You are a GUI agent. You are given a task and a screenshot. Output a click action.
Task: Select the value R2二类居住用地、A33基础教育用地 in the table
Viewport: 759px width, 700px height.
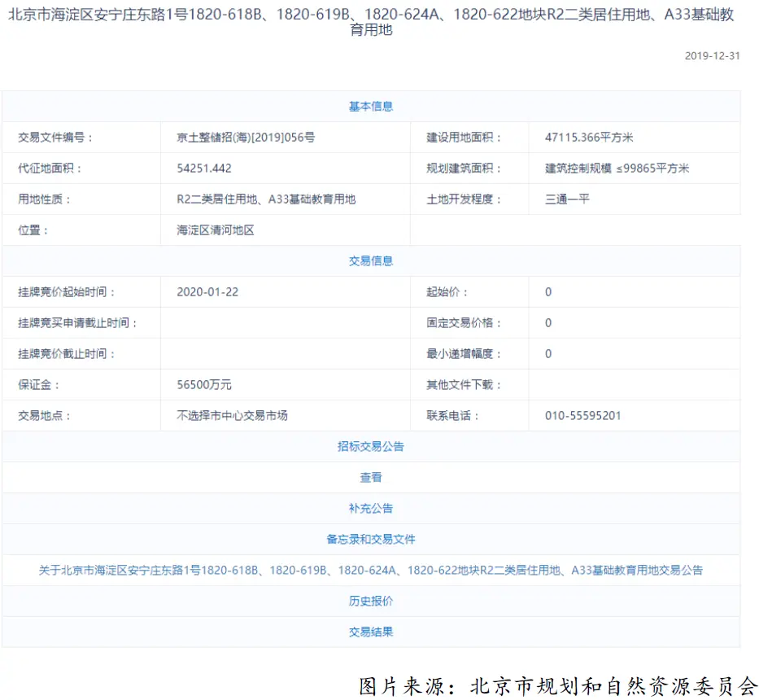(266, 199)
